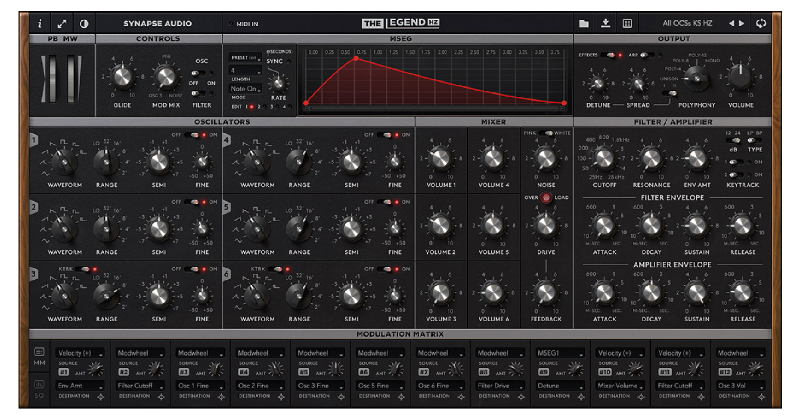The height and width of the screenshot is (418, 800).
Task: Open the Filter Drive destination dropdown
Action: point(499,386)
